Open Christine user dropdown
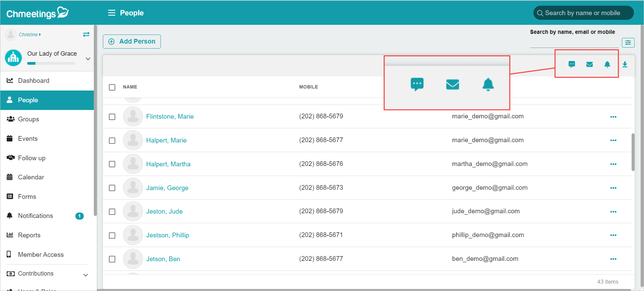This screenshot has width=644, height=291. pos(30,35)
